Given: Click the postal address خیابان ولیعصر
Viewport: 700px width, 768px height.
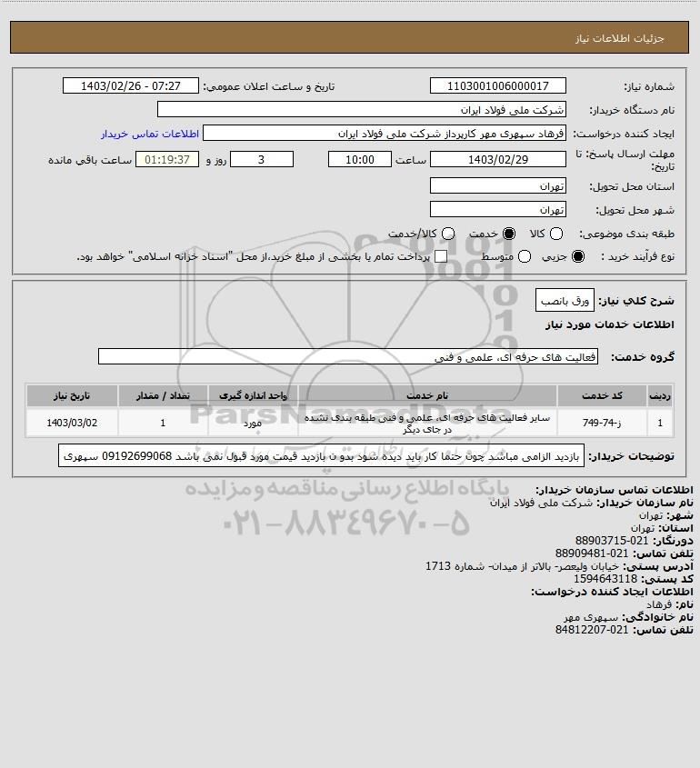Looking at the screenshot, I should pos(522,566).
